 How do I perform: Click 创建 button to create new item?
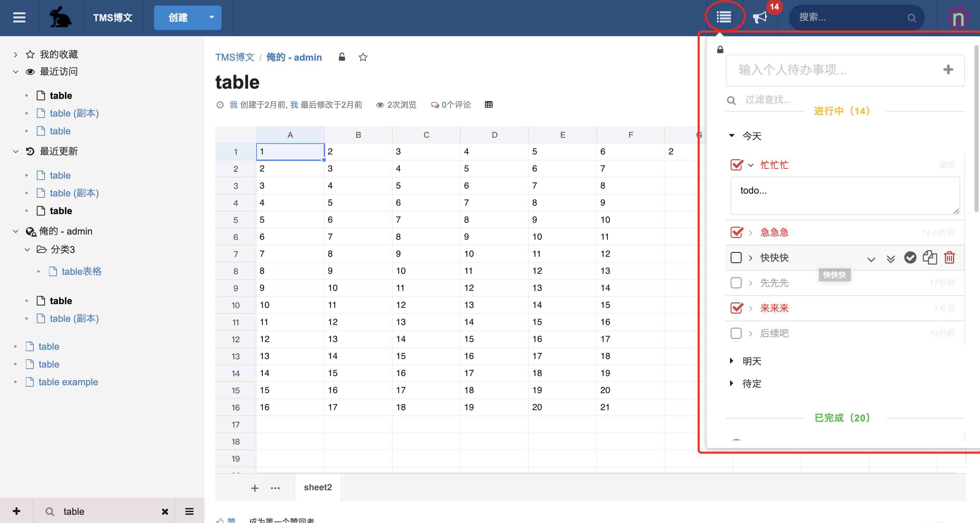[x=178, y=17]
